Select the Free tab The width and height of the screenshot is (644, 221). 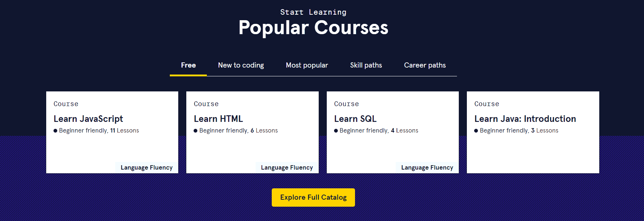188,65
